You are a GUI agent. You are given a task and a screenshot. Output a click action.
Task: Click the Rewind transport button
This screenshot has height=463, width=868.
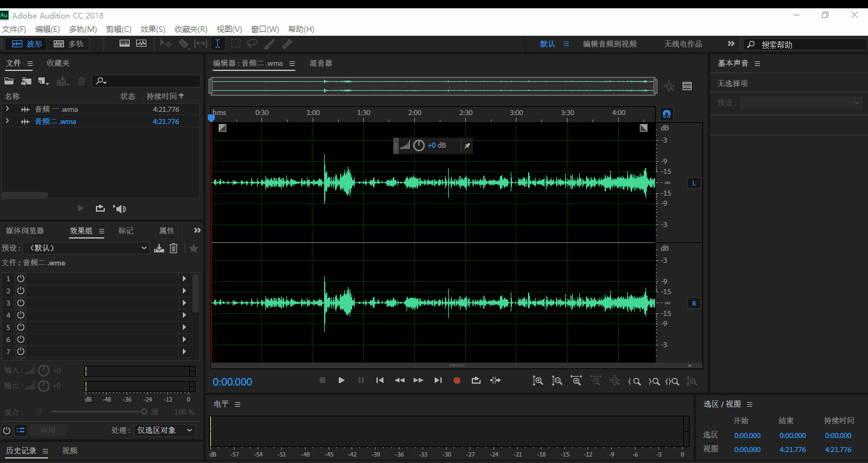[399, 381]
